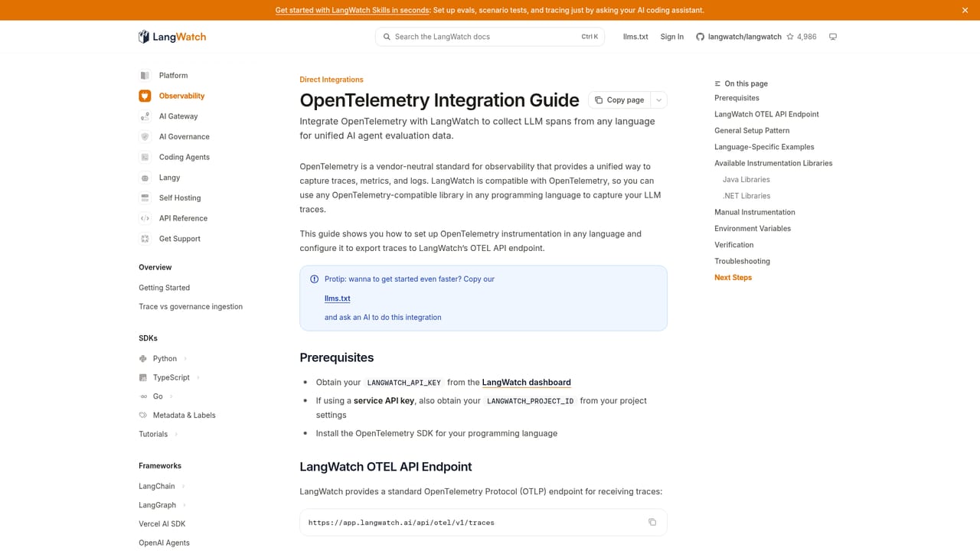Copy the OTEL endpoint URL
This screenshot has width=980, height=551.
click(652, 522)
